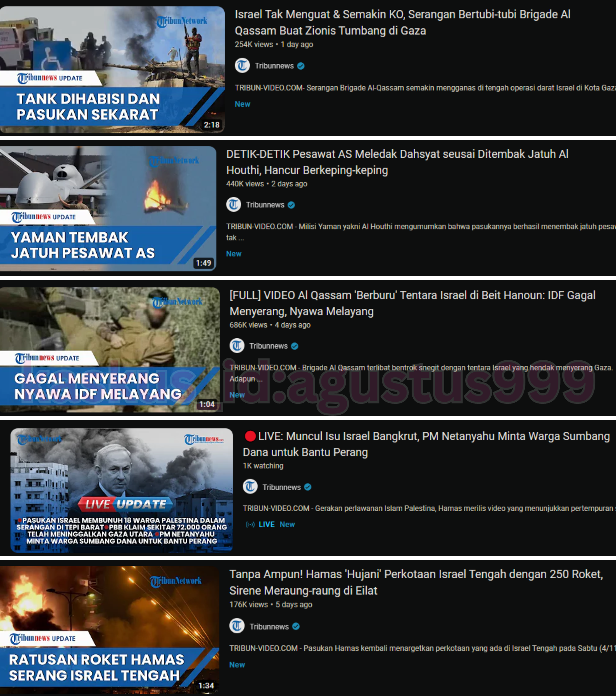Open the Live Update Netanyahu stream thumbnail
616x696 pixels.
click(122, 490)
